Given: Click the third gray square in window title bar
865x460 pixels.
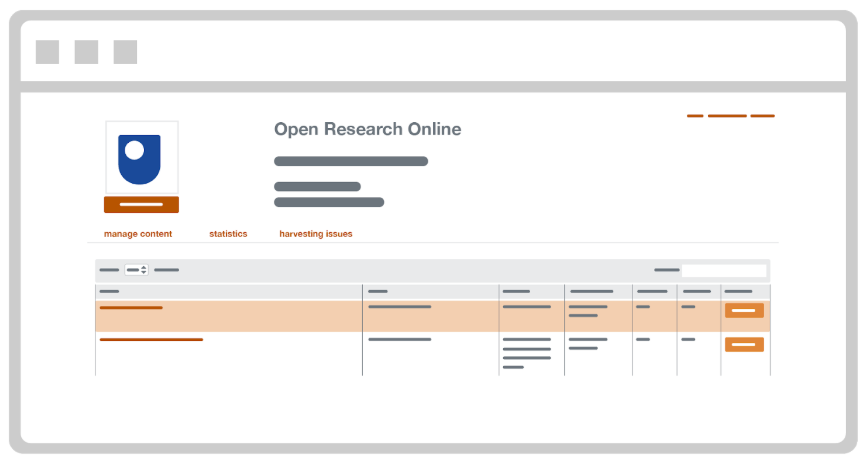Looking at the screenshot, I should click(125, 52).
